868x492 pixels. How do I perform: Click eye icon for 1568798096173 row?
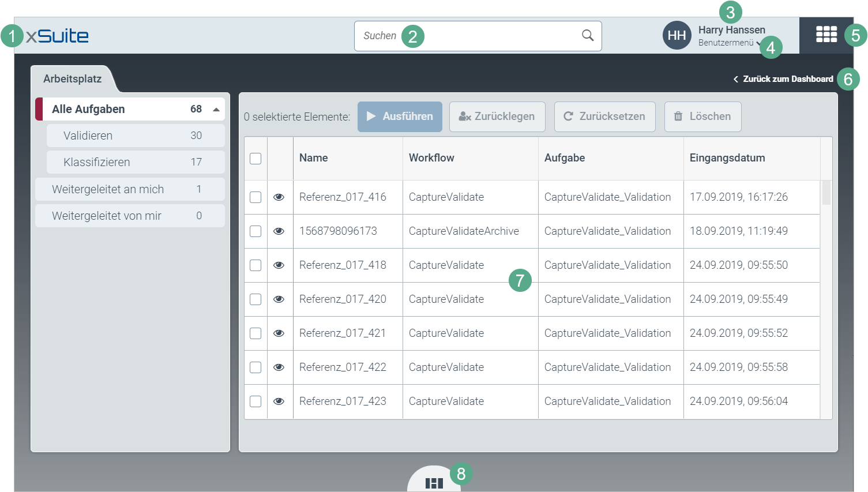coord(279,231)
